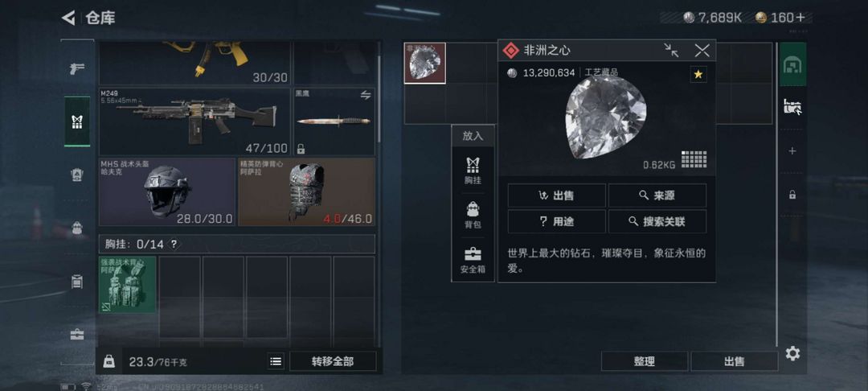Open the settings gear at bottom right

[792, 354]
